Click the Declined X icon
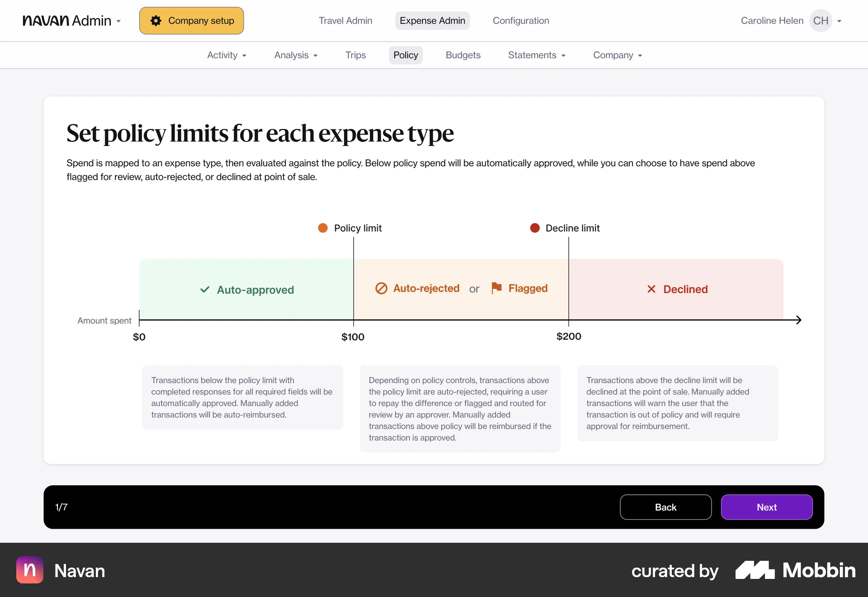 point(651,289)
